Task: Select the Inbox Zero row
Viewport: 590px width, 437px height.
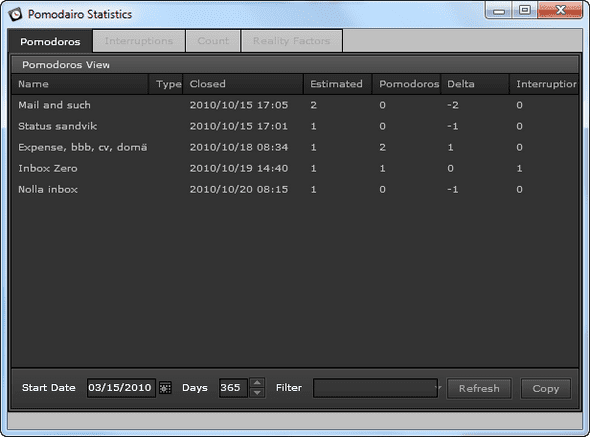Action: coord(295,168)
